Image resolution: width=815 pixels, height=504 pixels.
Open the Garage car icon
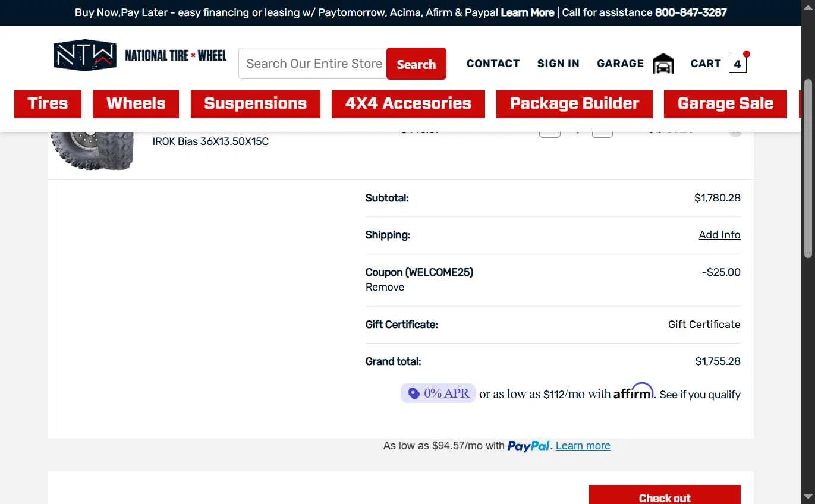coord(663,64)
